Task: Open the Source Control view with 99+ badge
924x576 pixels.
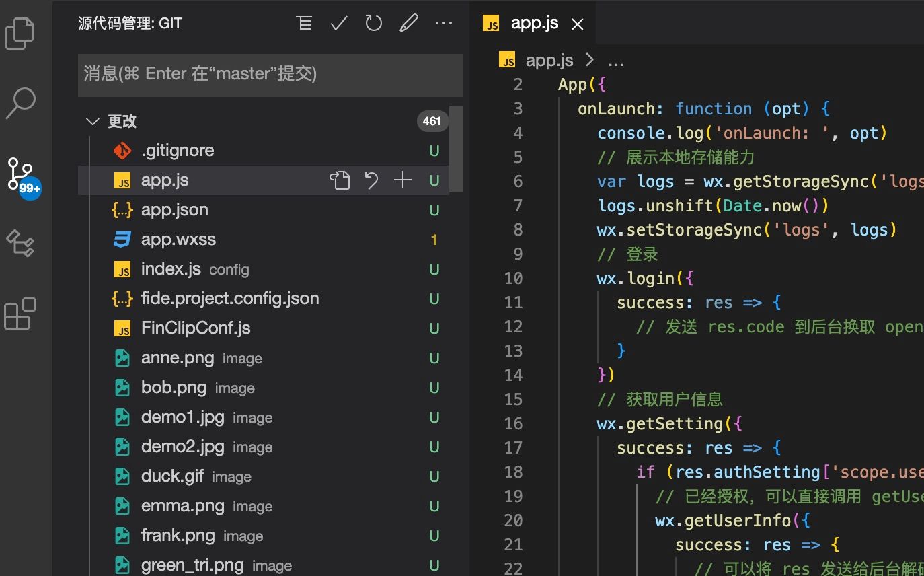Action: [x=22, y=175]
